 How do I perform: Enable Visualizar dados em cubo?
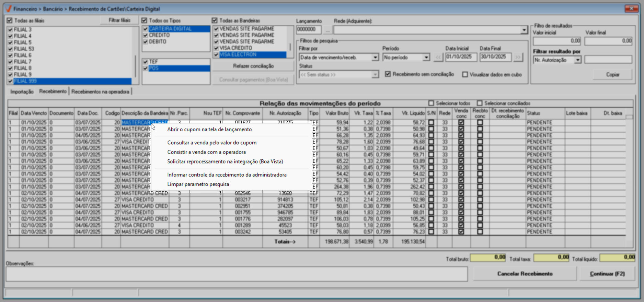point(465,74)
